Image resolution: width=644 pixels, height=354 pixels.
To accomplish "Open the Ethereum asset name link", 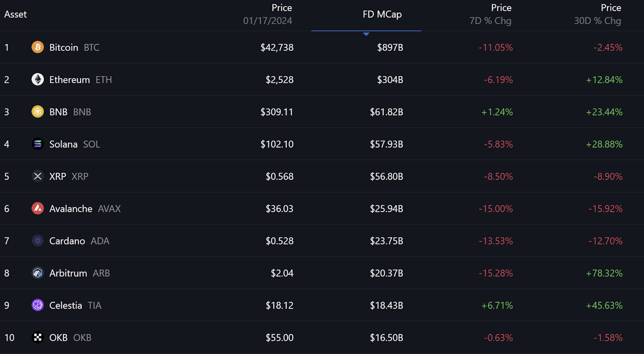I will (x=70, y=80).
